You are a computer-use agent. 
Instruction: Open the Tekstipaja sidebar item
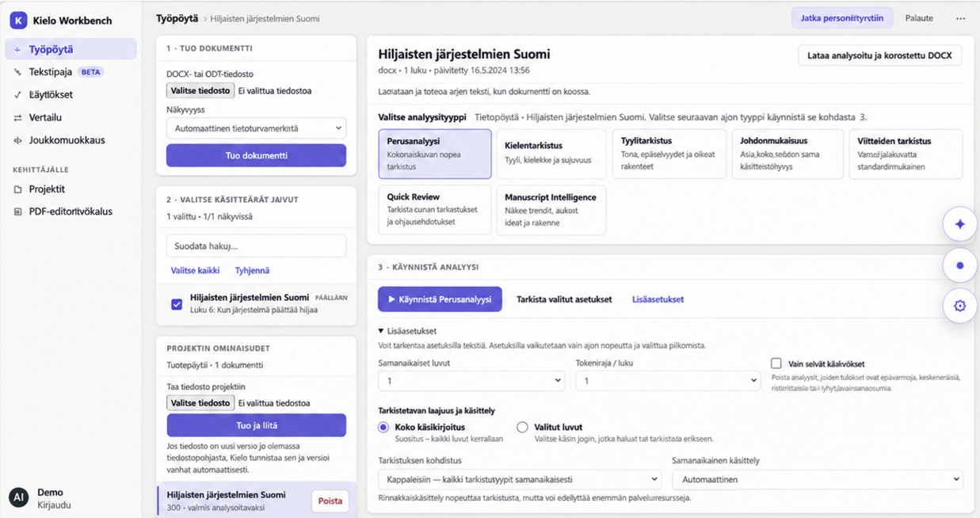click(x=71, y=72)
